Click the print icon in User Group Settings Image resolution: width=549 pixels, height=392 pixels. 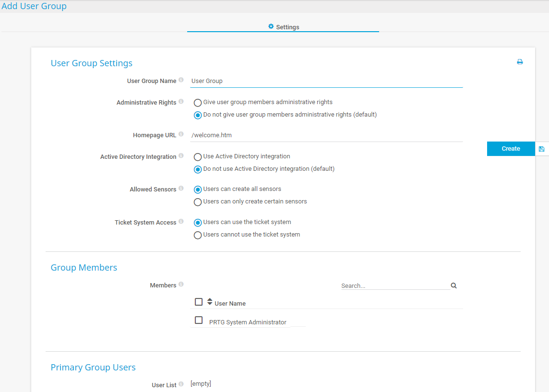(520, 62)
